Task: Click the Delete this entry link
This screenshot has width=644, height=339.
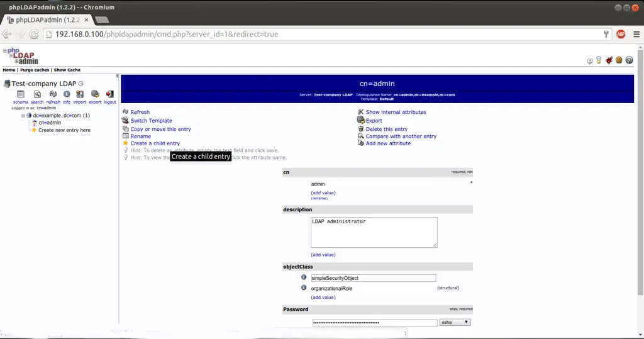Action: pos(386,129)
